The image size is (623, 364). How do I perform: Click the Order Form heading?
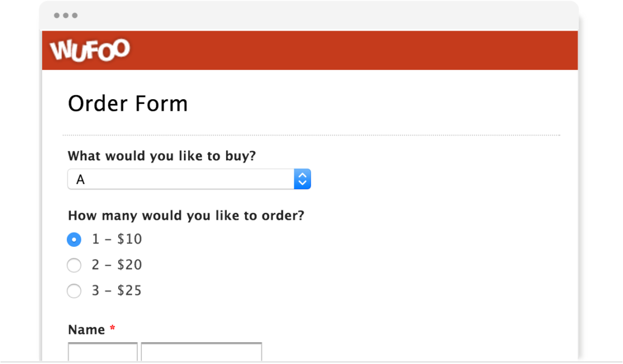click(127, 104)
